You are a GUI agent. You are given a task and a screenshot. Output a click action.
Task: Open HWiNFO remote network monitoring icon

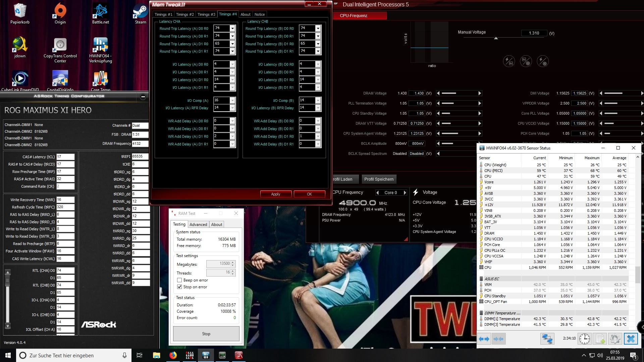point(547,339)
